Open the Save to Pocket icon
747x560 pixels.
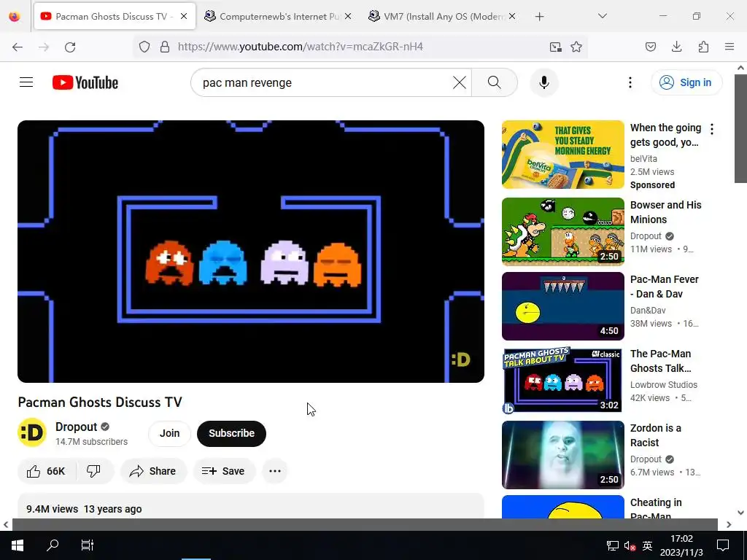tap(651, 47)
